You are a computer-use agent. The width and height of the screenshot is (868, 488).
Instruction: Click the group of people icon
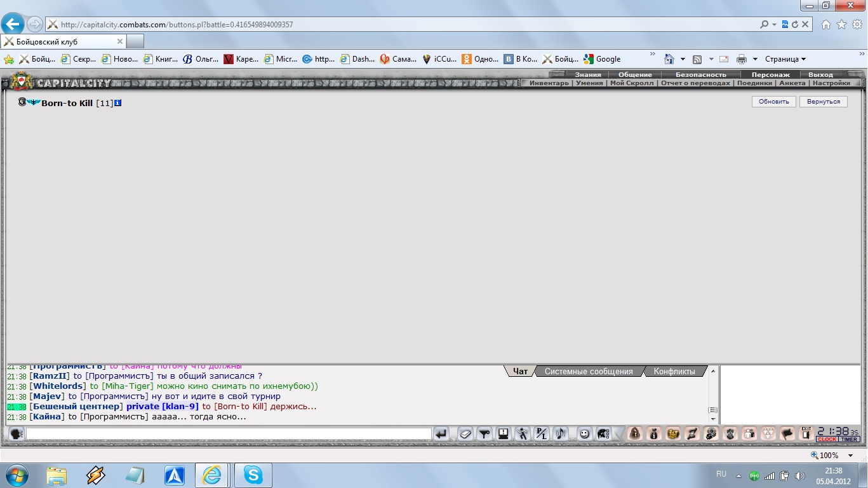[768, 434]
